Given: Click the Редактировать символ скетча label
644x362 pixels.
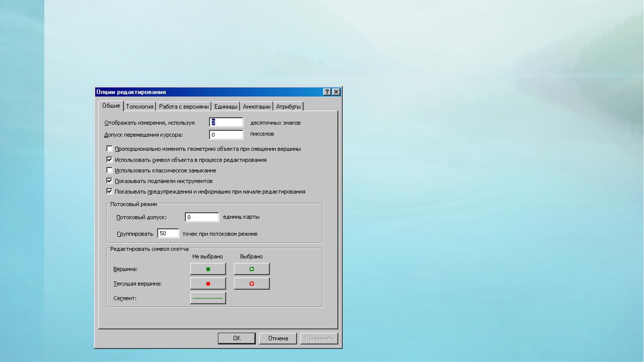Looking at the screenshot, I should coord(149,249).
